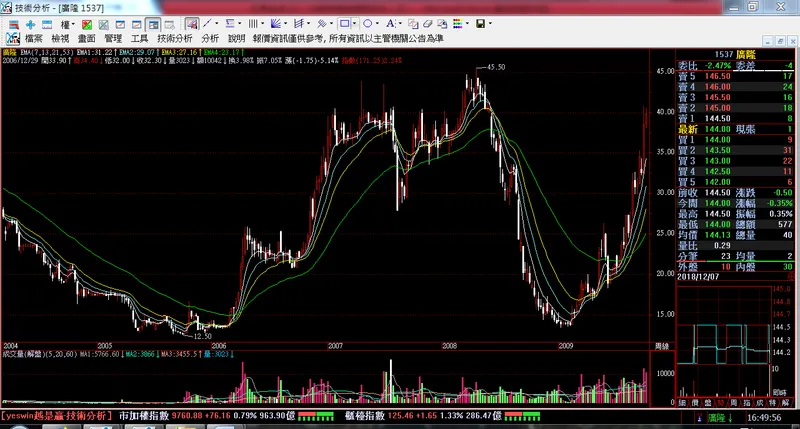Click the 成交量 volume indicator title
This screenshot has width=800, height=429.
click(20, 354)
